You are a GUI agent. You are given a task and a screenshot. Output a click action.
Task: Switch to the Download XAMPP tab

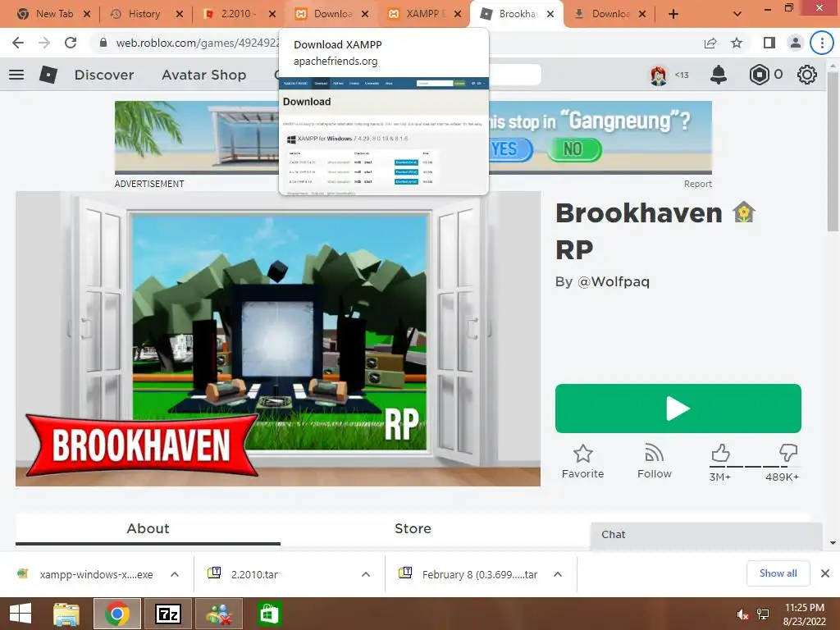[x=331, y=14]
